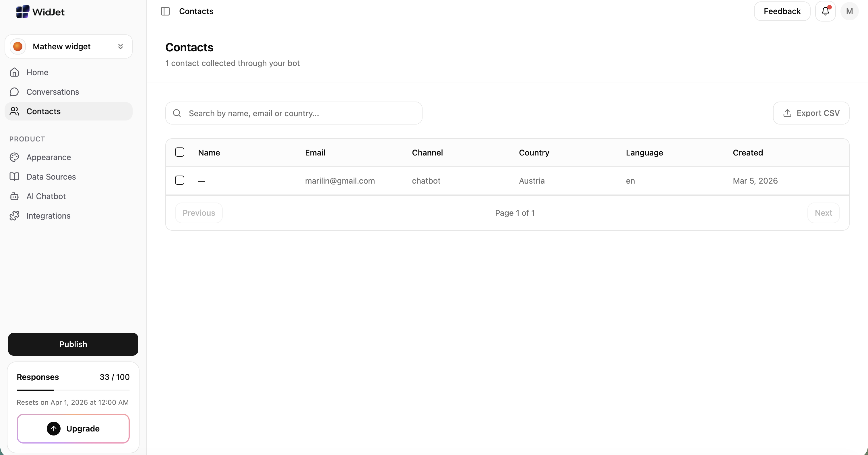The width and height of the screenshot is (868, 455).
Task: Click the Upgrade arrow icon
Action: [54, 428]
